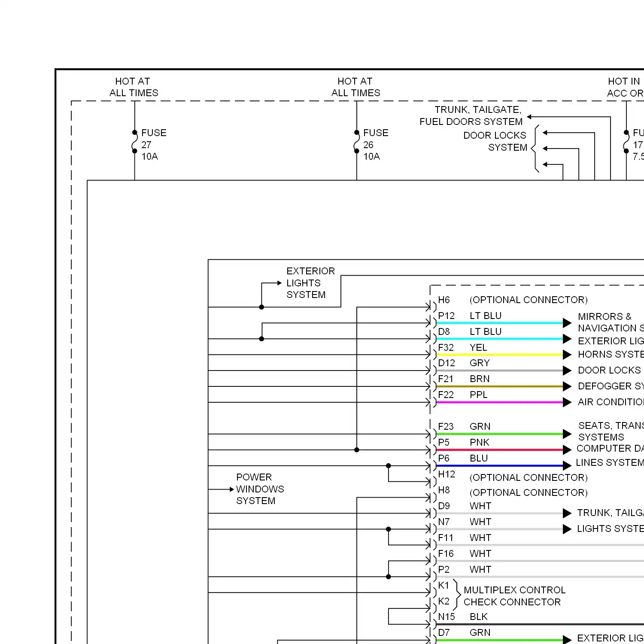
Task: Click GRN text on the F23 row
Action: 480,426
